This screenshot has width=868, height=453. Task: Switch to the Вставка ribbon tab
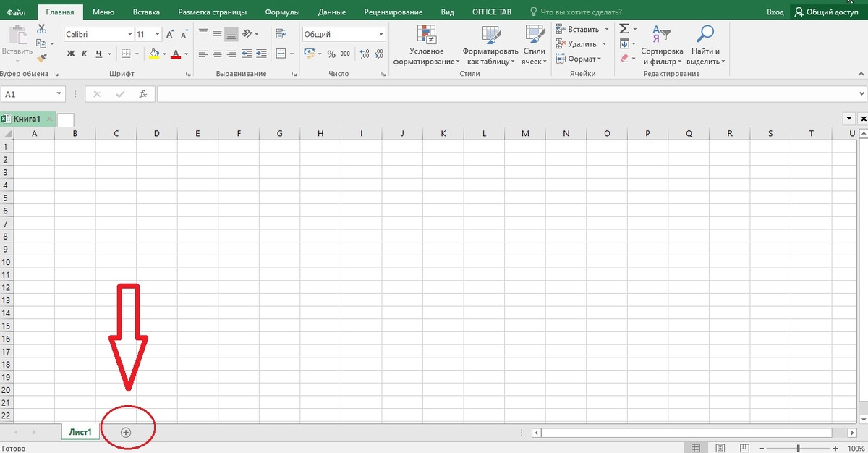click(147, 12)
